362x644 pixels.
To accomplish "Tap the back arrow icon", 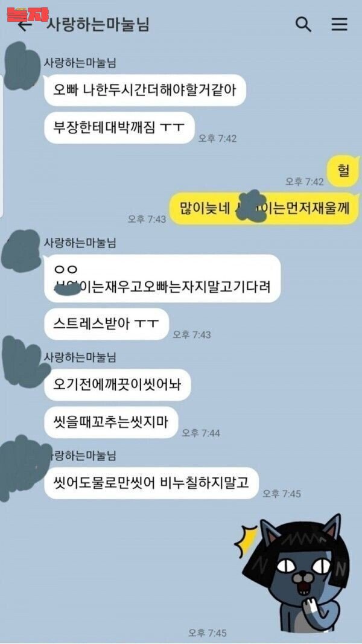I will 25,25.
